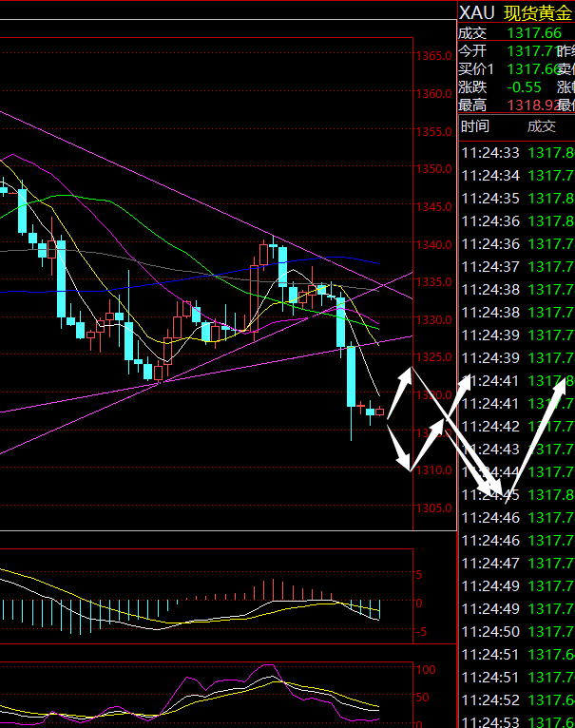Screen dimensions: 575x728
Task: Select the 11:24:53 tick row
Action: click(516, 722)
